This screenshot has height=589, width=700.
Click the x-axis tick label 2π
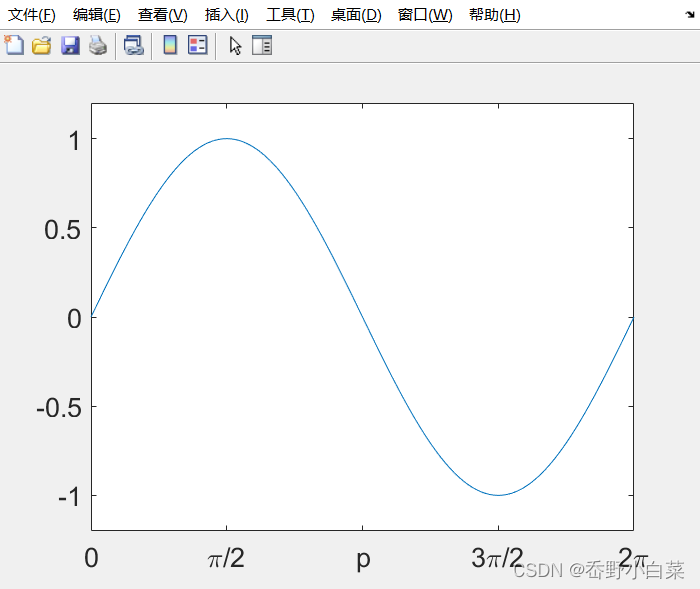tap(633, 558)
